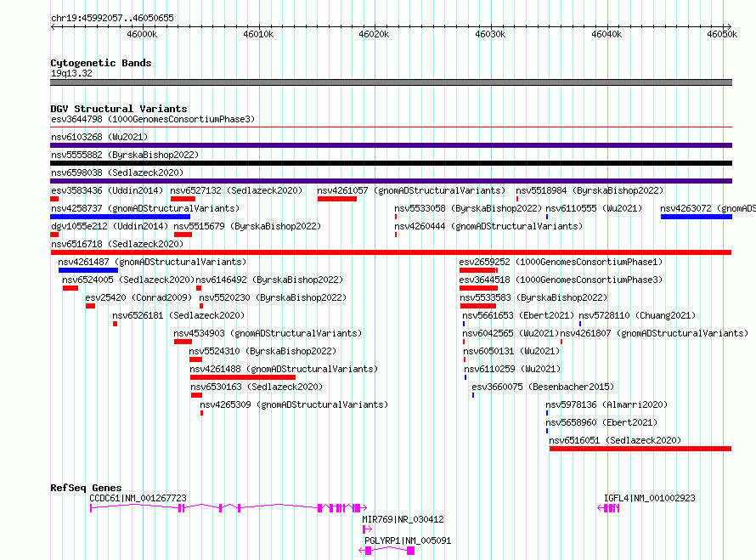Screen dimensions: 756x560
Task: Click the nsv5533058 (ByrskaBishop2022) label
Action: tap(468, 208)
